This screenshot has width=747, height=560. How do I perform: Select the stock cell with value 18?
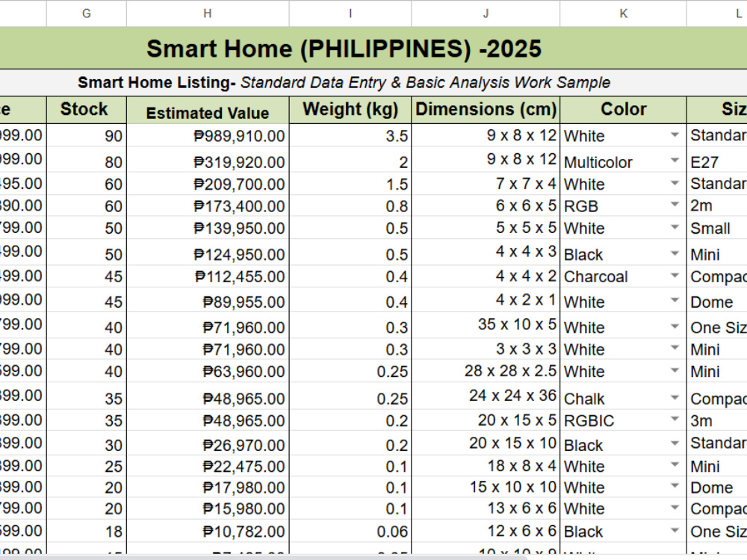[x=86, y=530]
